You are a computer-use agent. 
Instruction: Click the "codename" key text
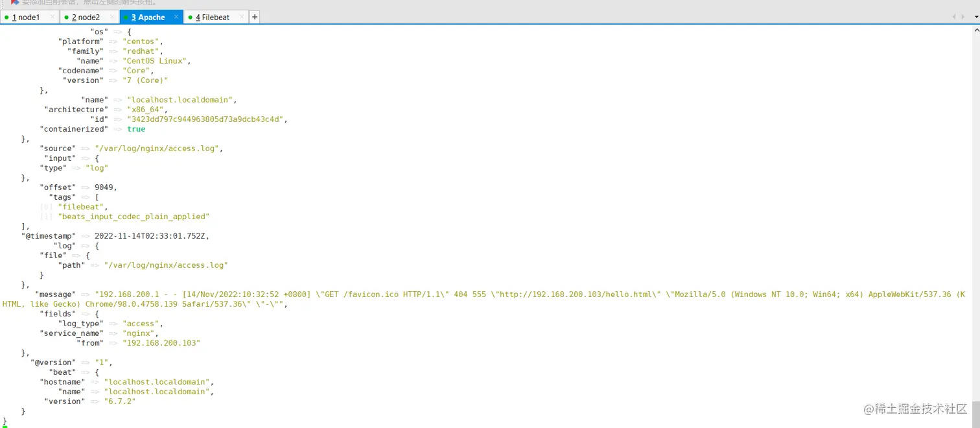pos(81,71)
